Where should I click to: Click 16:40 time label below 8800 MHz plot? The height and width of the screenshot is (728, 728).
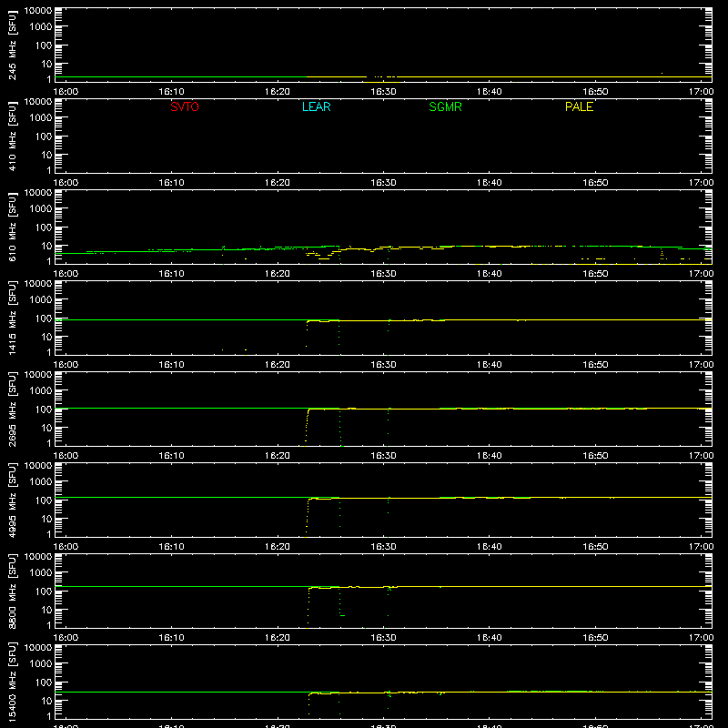coord(489,638)
